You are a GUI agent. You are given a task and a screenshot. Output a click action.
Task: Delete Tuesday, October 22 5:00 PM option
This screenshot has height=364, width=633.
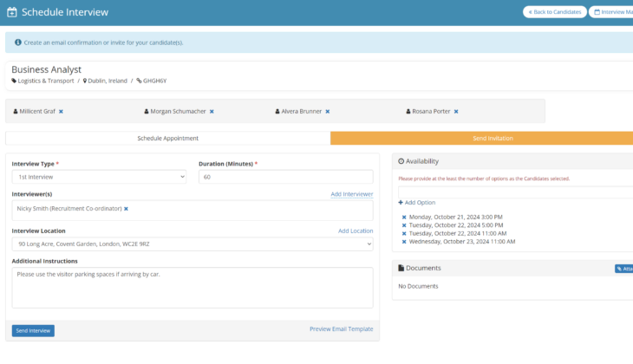coord(404,225)
